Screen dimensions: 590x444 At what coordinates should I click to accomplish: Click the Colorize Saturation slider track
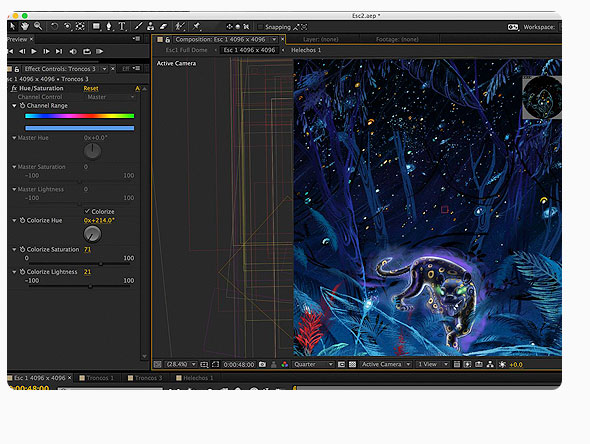[79, 264]
